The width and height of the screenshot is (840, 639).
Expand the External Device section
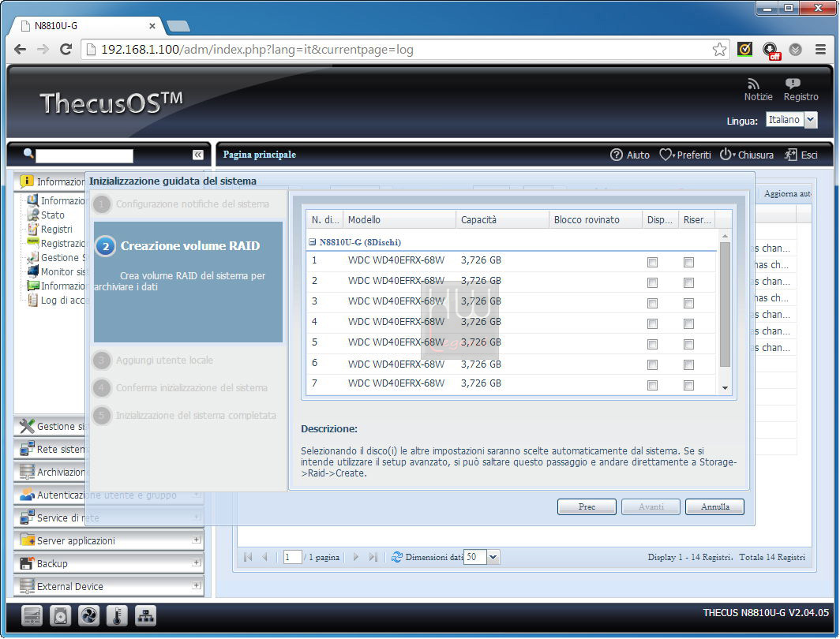(x=196, y=585)
